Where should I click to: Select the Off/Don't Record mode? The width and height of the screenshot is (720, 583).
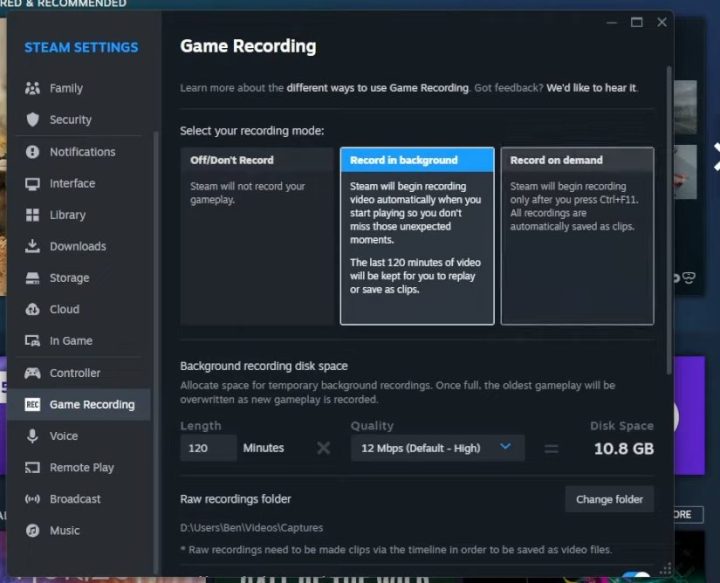(257, 236)
